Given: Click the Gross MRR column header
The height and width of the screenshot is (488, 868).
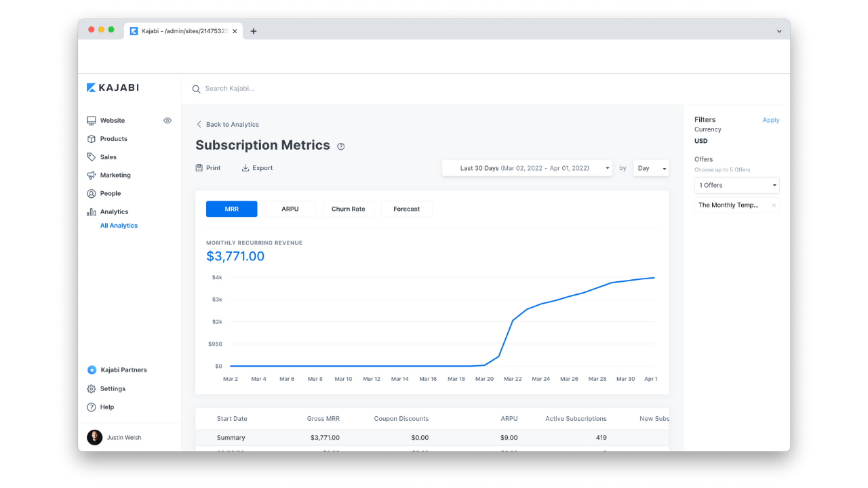Looking at the screenshot, I should (323, 419).
